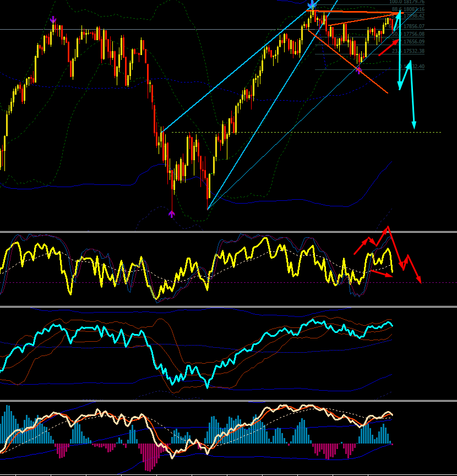Select the purple dashed level in the oscillator panel
The height and width of the screenshot is (476, 457).
(x=228, y=283)
